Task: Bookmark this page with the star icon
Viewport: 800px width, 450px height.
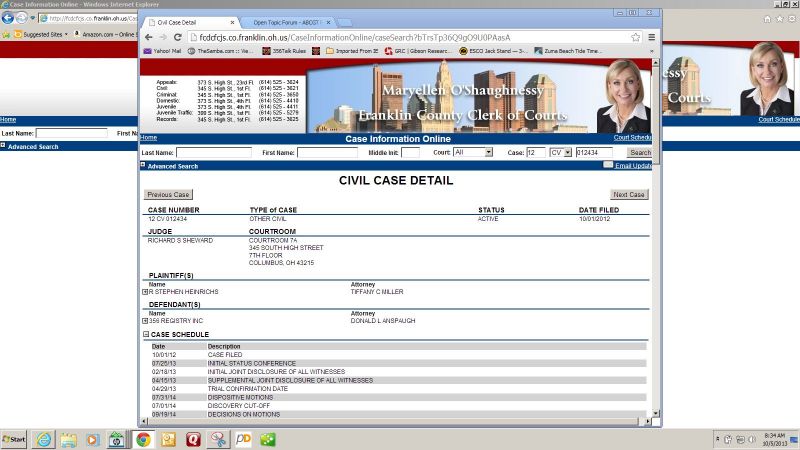Action: [636, 37]
